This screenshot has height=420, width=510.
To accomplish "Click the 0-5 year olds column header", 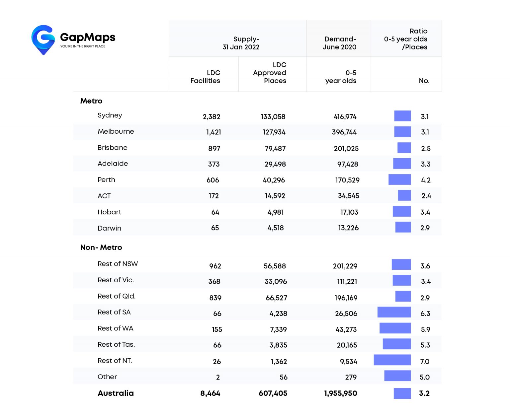I will click(341, 77).
